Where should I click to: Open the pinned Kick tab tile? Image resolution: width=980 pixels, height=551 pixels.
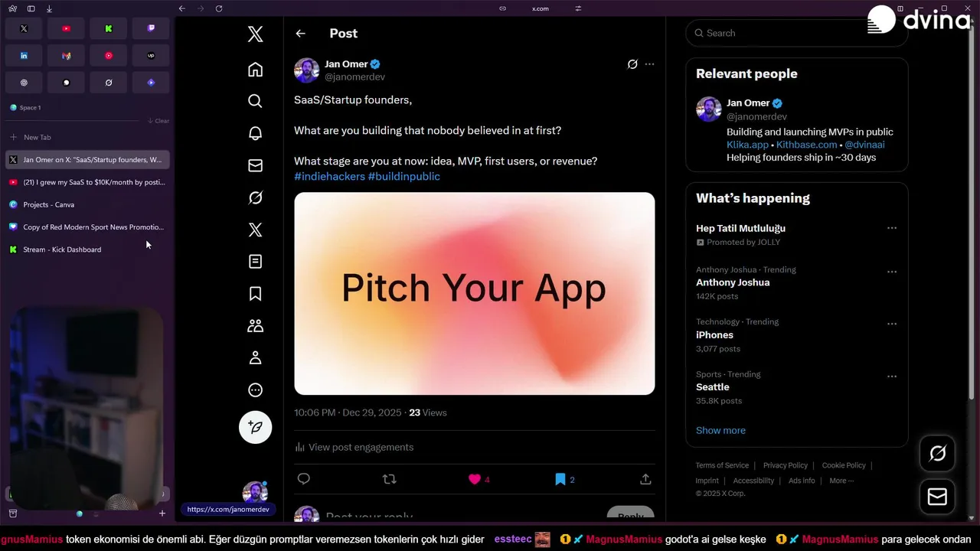[x=109, y=28]
